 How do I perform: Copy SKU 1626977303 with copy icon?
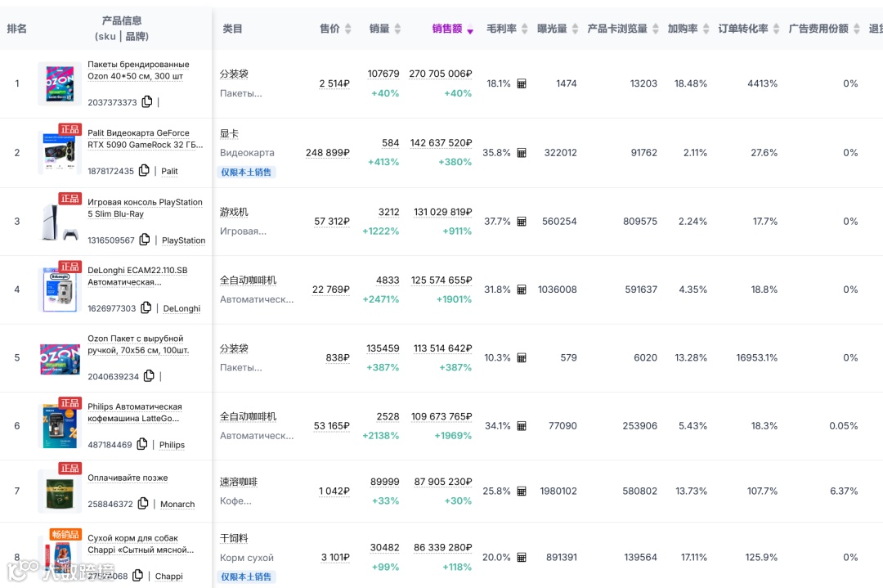point(146,307)
